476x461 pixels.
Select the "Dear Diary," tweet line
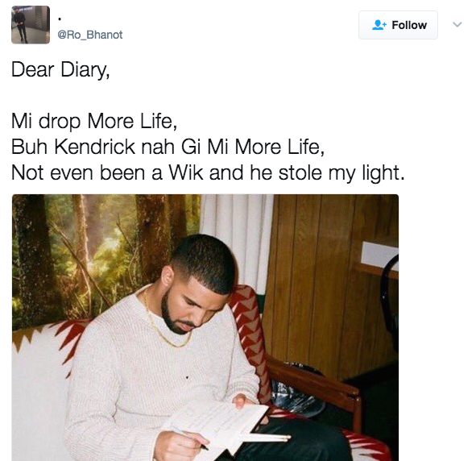[x=60, y=69]
